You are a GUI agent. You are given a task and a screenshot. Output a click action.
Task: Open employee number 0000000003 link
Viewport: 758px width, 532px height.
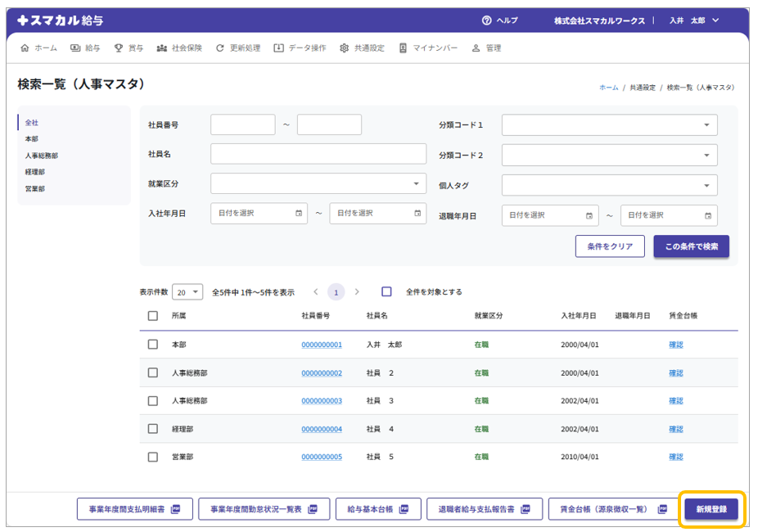(x=322, y=401)
